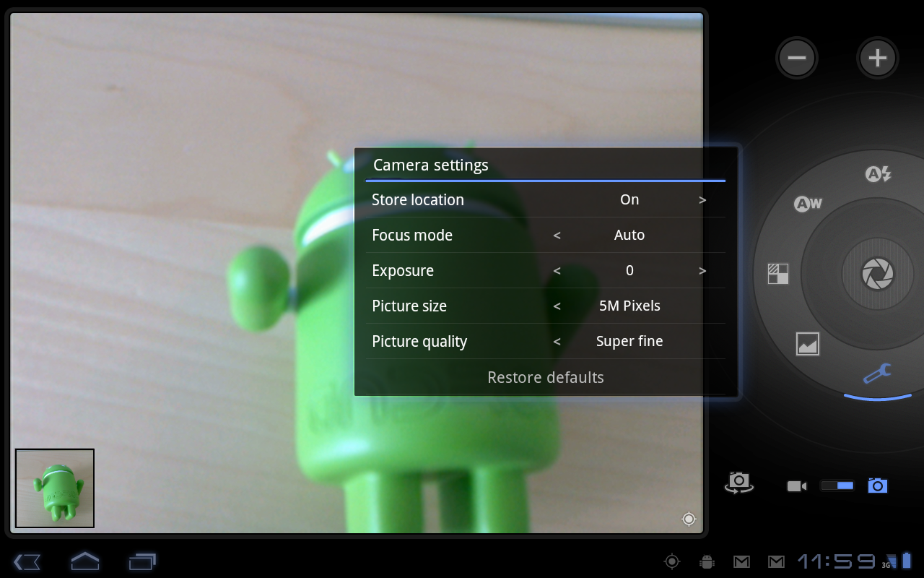Click the Camera settings title
The width and height of the screenshot is (924, 578).
[x=431, y=165]
